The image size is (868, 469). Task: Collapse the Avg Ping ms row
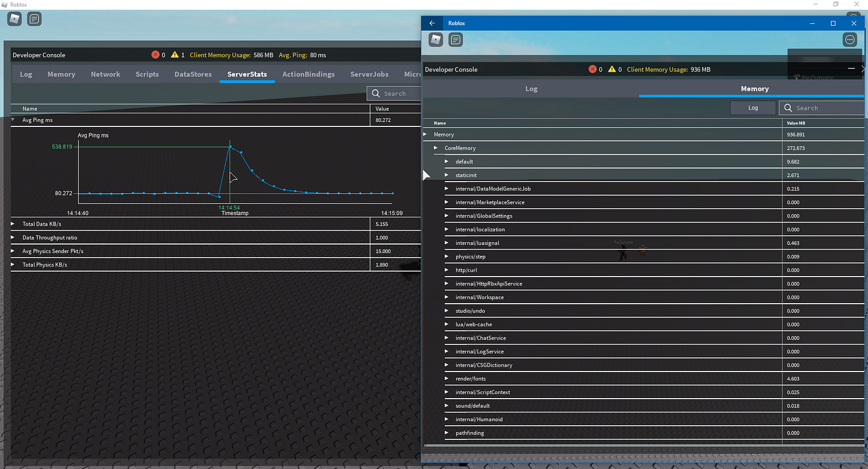click(13, 119)
